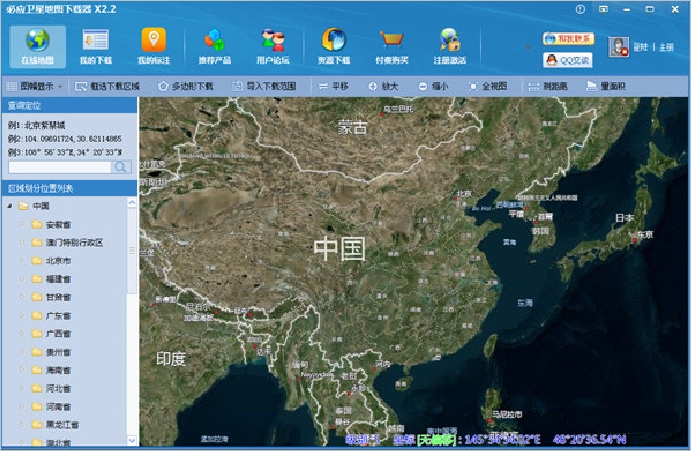
Task: Click the 登陆 login link
Action: tap(640, 47)
